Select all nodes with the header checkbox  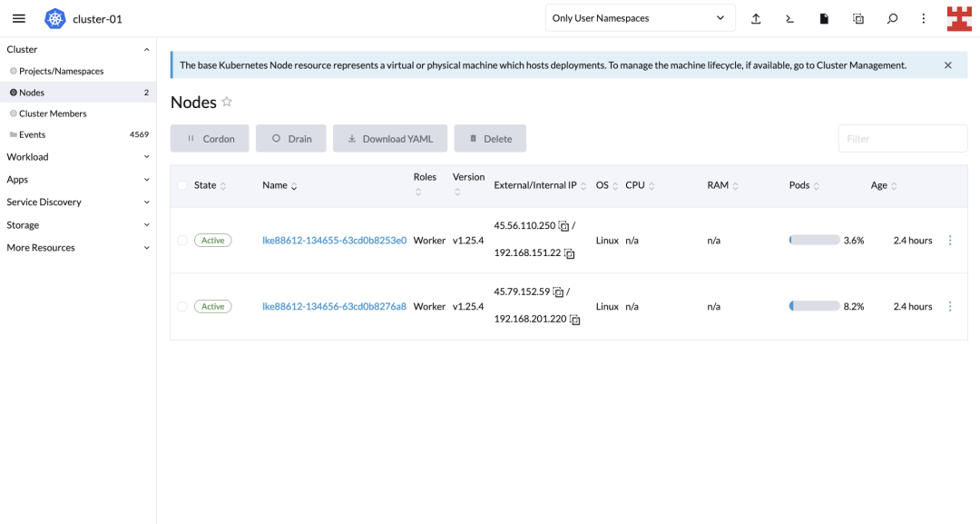tap(181, 185)
